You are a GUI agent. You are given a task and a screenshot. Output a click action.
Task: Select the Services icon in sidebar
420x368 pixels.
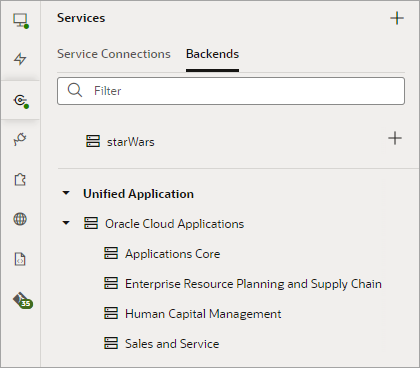tap(21, 100)
